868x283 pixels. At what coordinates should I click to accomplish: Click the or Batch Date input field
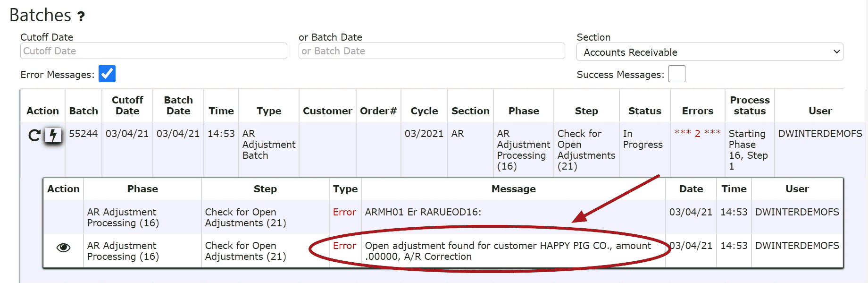[431, 51]
